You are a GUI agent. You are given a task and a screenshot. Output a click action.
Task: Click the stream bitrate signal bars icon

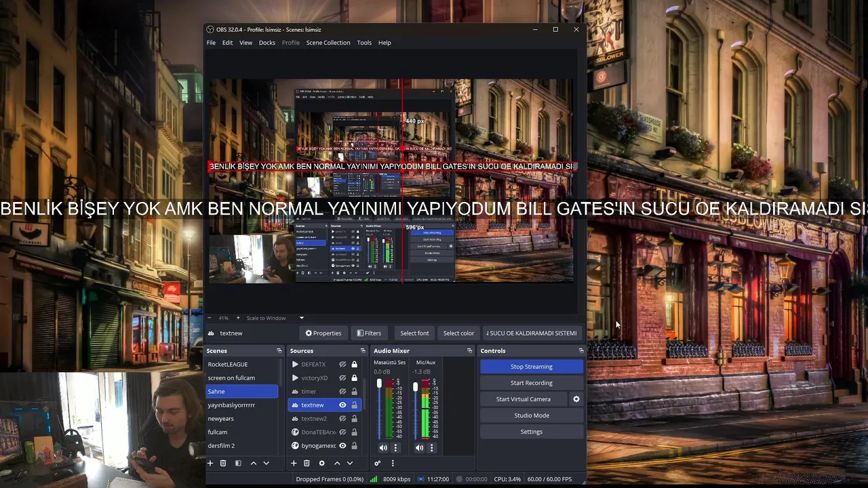click(374, 479)
